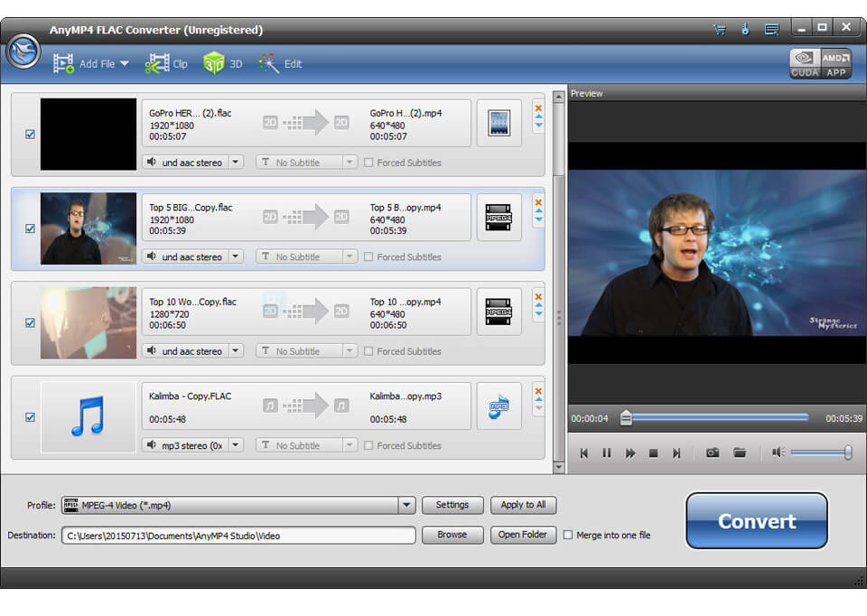Open subtitle dropdown for GoPro file
The image size is (867, 616).
click(x=350, y=162)
